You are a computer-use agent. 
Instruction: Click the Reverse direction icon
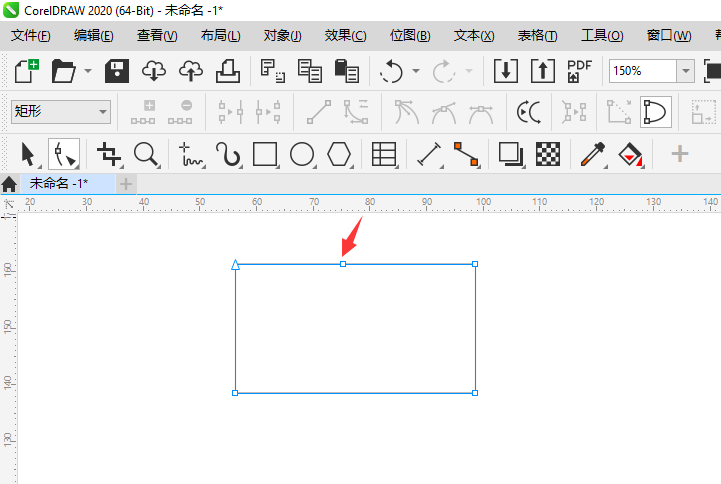(529, 113)
